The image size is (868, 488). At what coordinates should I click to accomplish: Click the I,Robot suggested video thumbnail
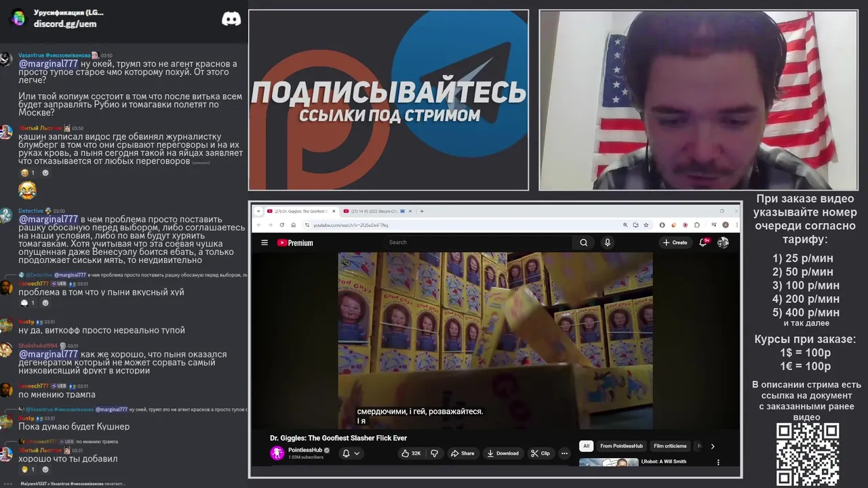tap(608, 463)
